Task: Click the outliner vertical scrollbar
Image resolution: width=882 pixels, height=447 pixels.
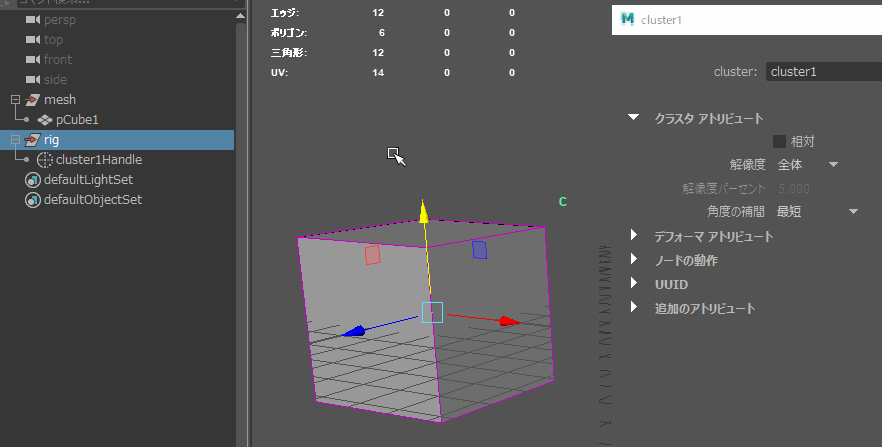Action: [241, 233]
